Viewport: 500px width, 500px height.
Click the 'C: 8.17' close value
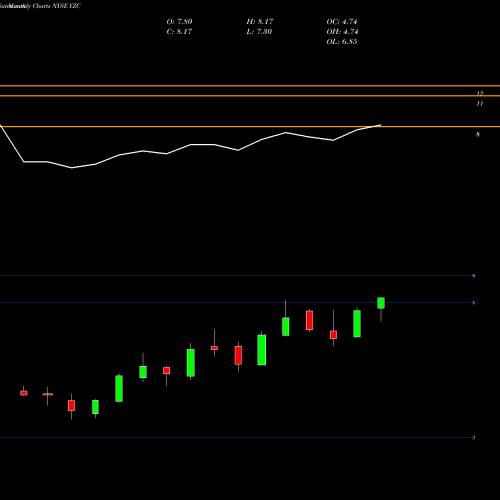pos(179,32)
